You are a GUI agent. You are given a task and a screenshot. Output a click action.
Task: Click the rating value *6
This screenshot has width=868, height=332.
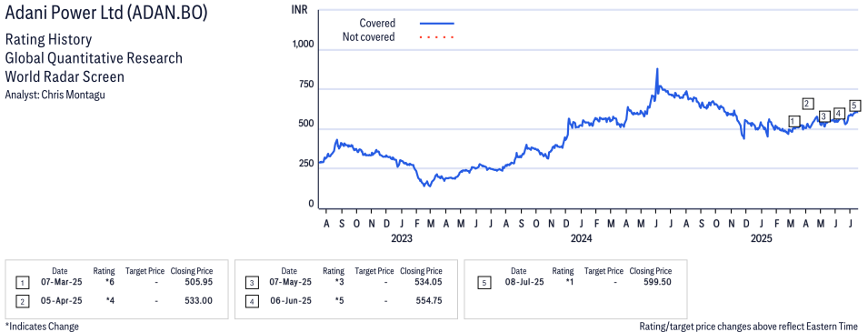(x=110, y=282)
